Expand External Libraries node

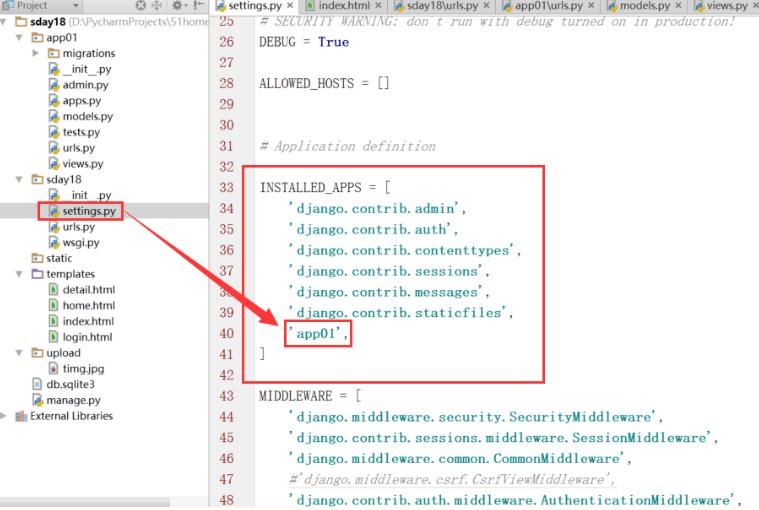tap(4, 416)
